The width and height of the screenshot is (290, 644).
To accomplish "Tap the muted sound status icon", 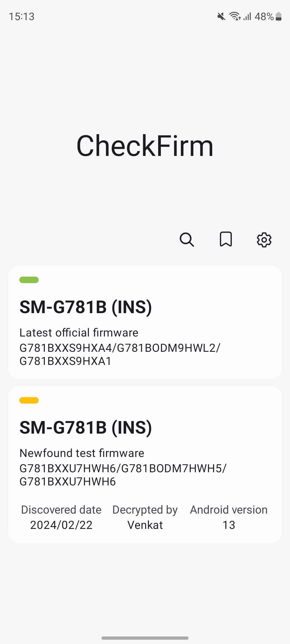I will [221, 17].
